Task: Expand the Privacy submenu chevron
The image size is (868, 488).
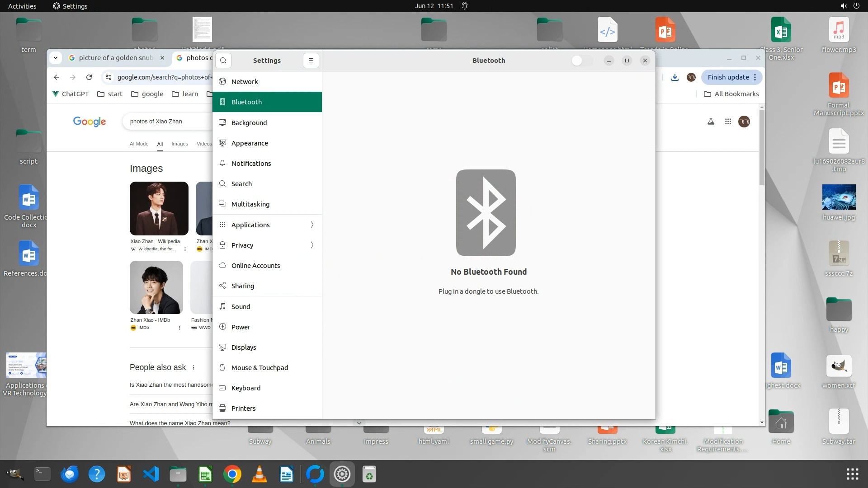Action: [312, 245]
